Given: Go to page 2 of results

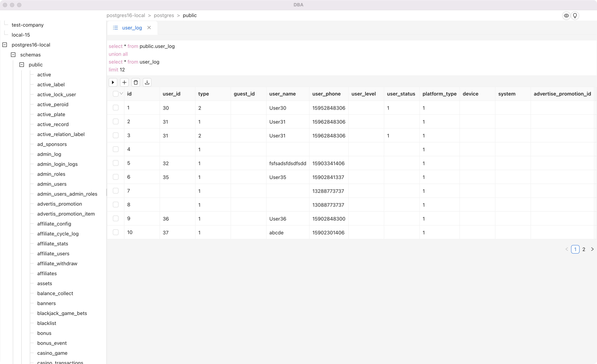Looking at the screenshot, I should point(584,249).
